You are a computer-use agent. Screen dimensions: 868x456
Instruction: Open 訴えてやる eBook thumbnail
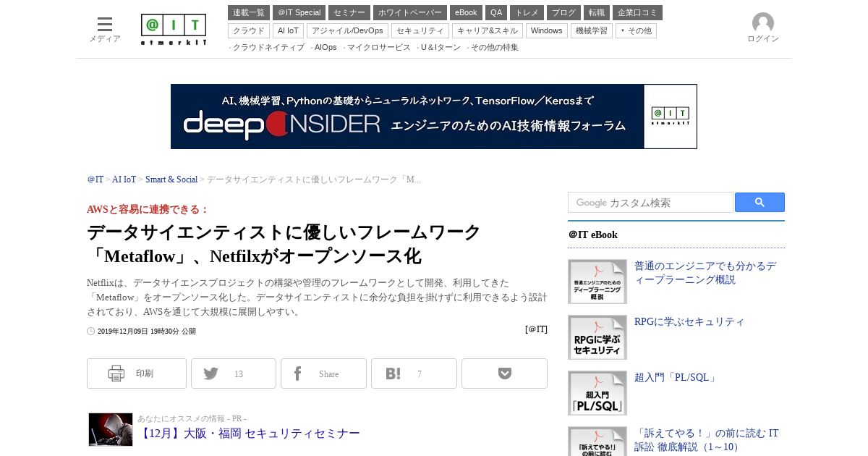597,441
